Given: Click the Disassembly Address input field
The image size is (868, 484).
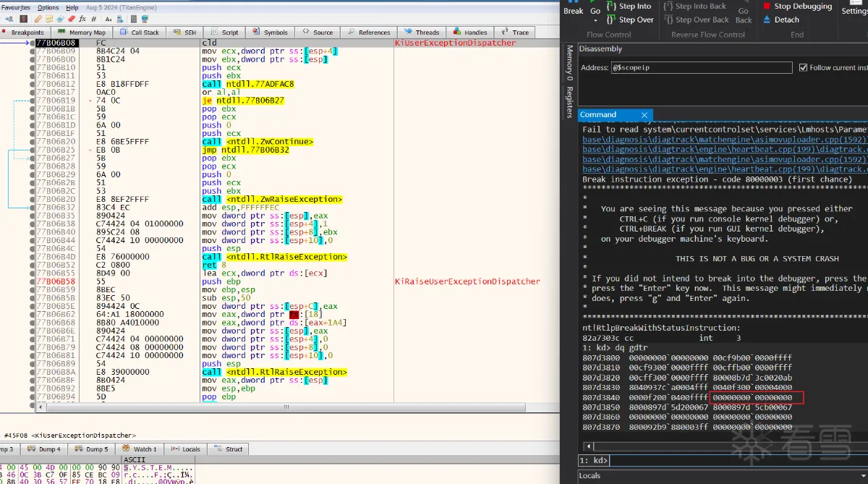Looking at the screenshot, I should 702,67.
